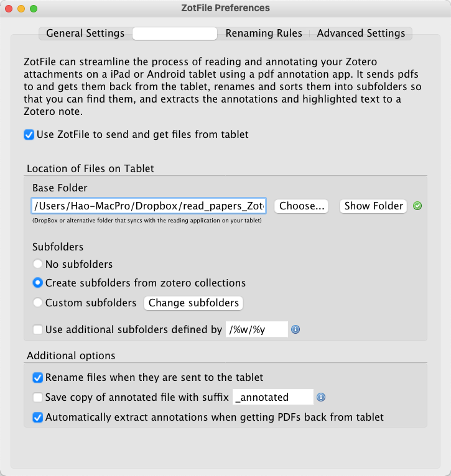This screenshot has width=451, height=476.
Task: Open the Renaming Rules tab
Action: (264, 34)
